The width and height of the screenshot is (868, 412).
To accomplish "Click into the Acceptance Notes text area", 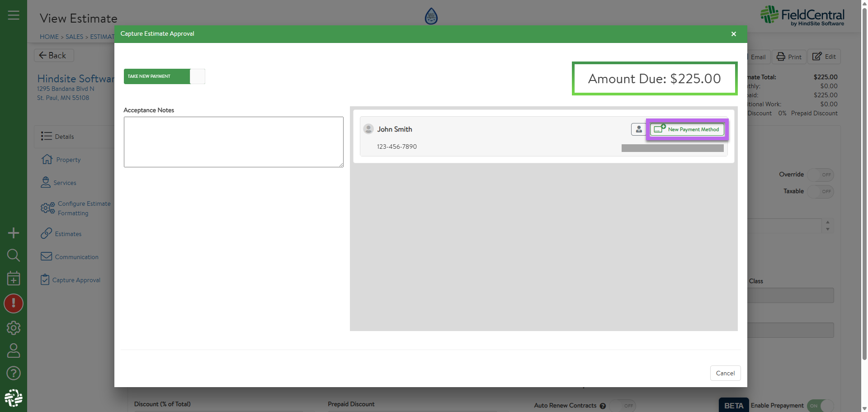I will pos(233,142).
